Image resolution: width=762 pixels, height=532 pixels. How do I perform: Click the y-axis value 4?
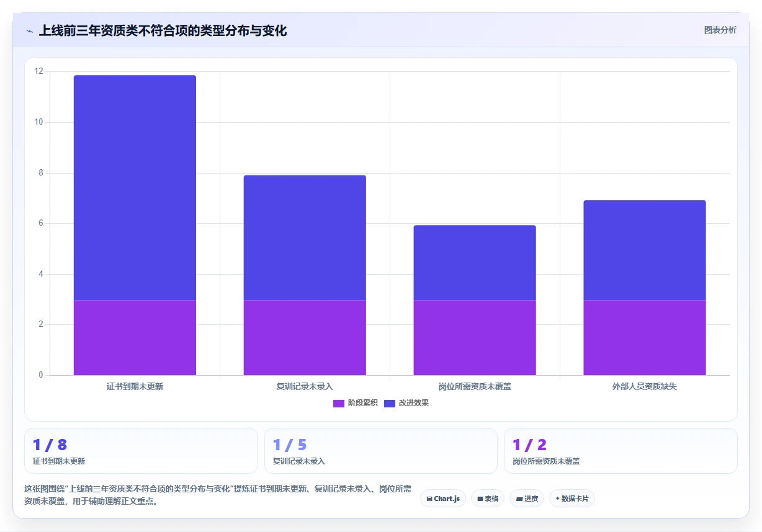pyautogui.click(x=41, y=274)
